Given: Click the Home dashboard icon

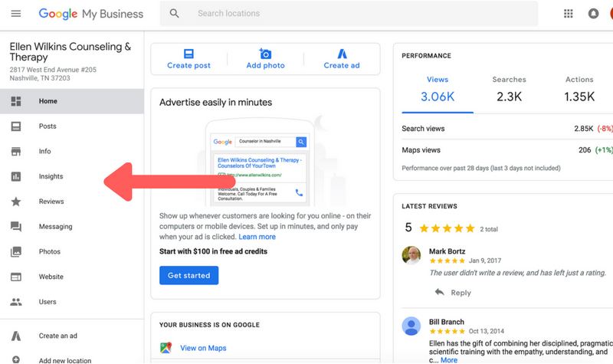Looking at the screenshot, I should [16, 101].
